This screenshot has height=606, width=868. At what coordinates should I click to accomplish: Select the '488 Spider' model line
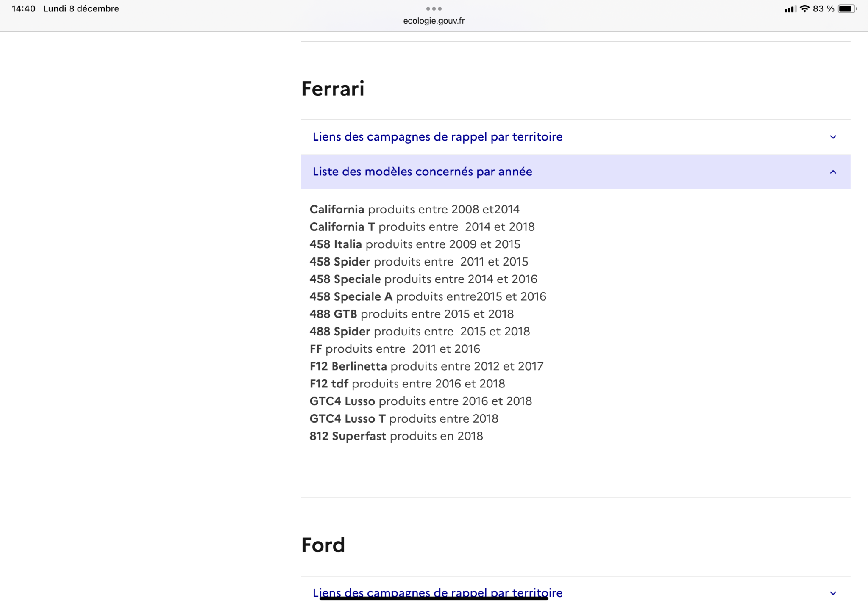(x=420, y=331)
